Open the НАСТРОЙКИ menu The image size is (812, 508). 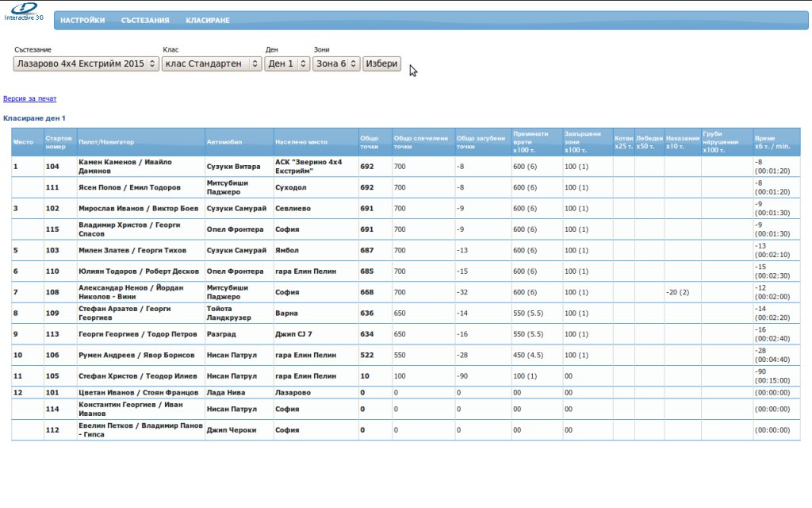click(82, 21)
